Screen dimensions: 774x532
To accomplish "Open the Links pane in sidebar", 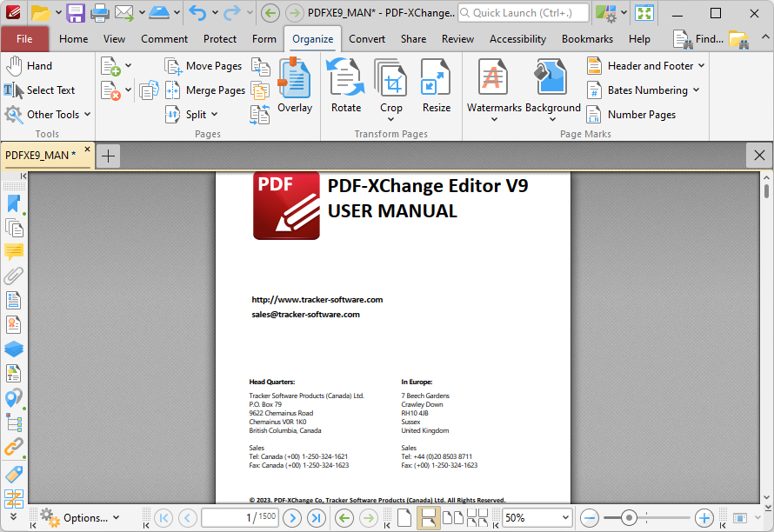I will coord(14,447).
